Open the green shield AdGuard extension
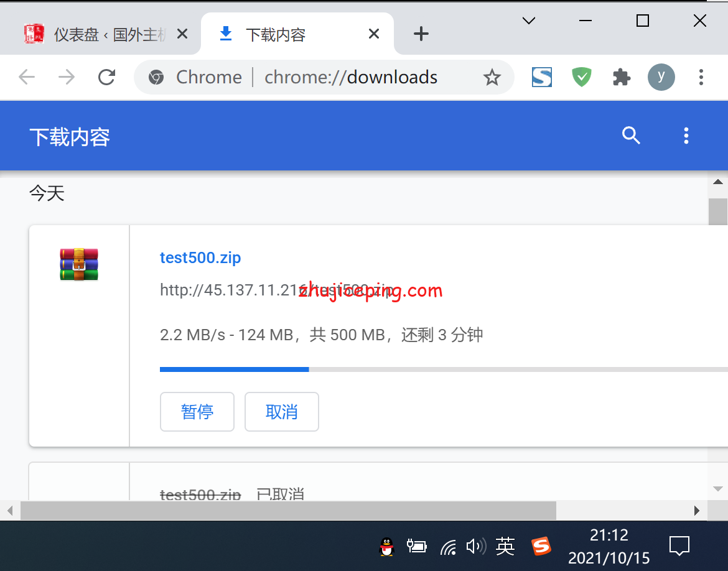Screen dimensions: 728x571 (581, 77)
